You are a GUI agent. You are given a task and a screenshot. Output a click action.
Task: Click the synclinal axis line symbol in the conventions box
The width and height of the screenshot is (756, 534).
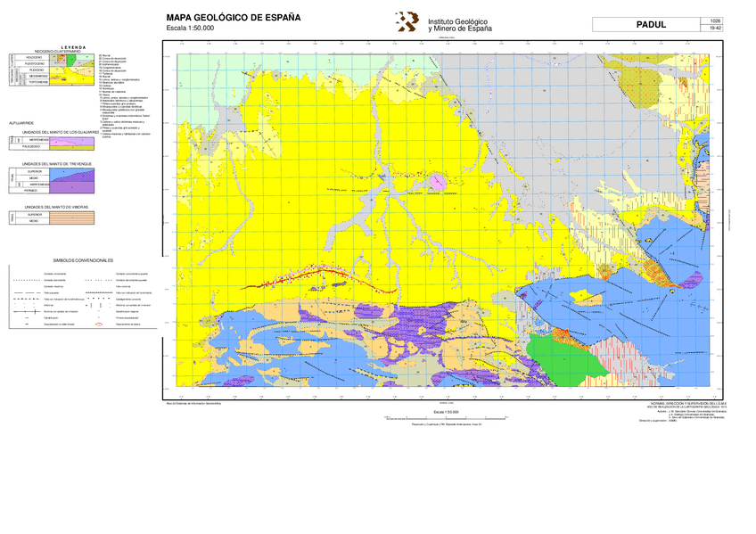click(27, 311)
